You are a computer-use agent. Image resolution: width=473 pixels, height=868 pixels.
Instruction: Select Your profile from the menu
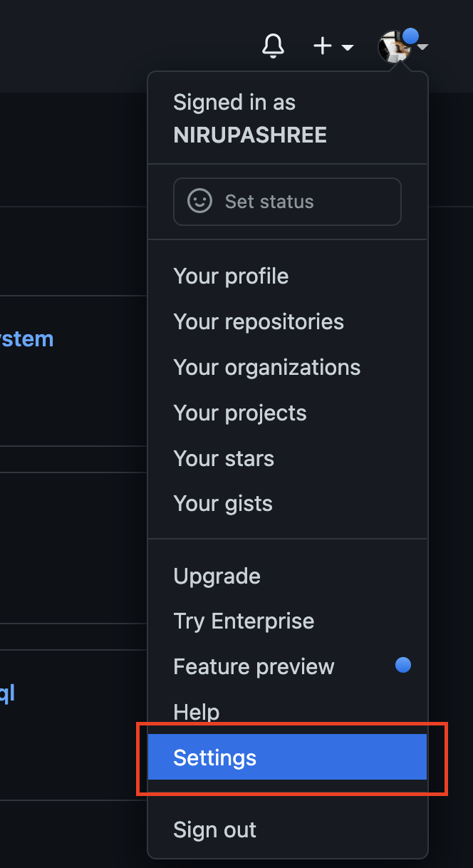(x=231, y=276)
